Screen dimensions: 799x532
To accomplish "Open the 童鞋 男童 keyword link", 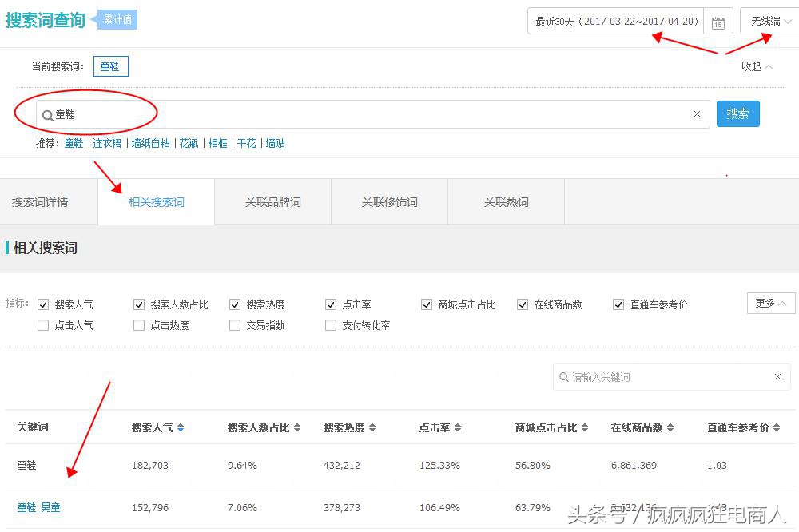I will 38,506.
